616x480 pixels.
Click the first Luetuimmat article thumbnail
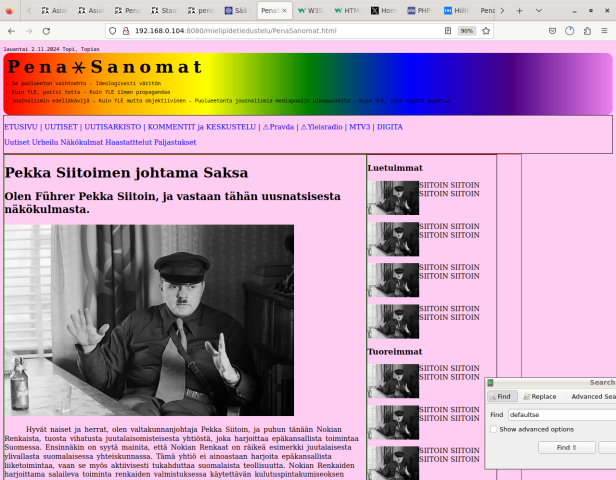point(393,197)
